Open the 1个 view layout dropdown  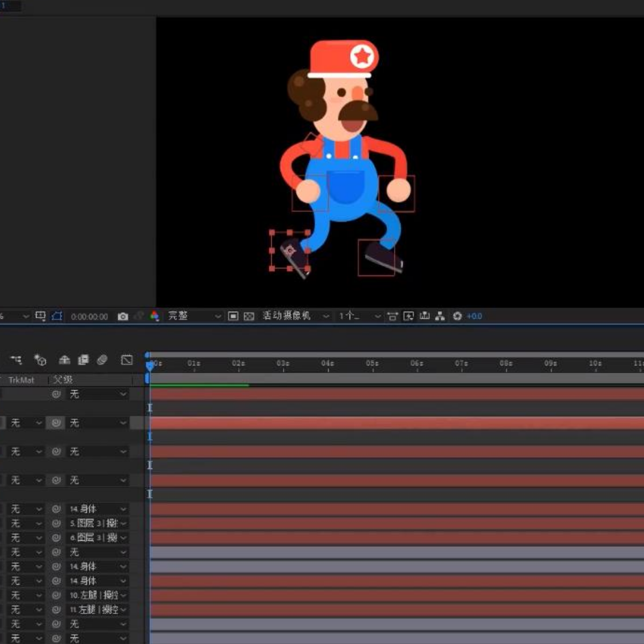tap(359, 316)
